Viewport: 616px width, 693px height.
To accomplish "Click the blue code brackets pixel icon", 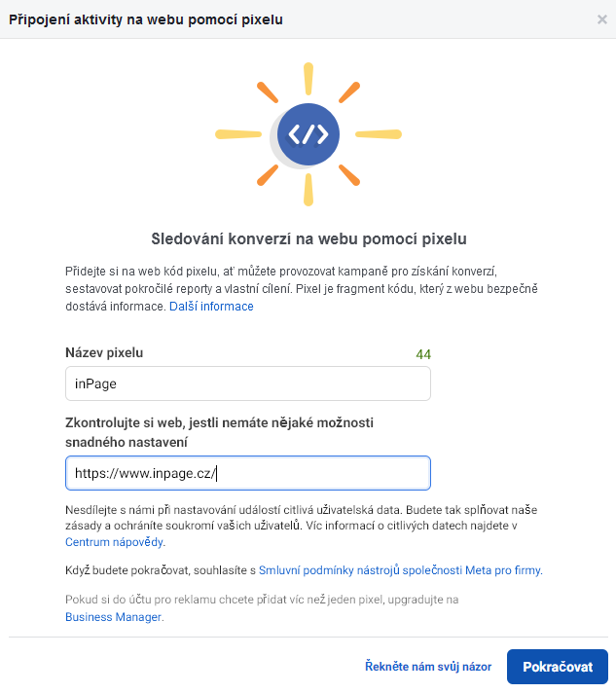I will [x=308, y=134].
